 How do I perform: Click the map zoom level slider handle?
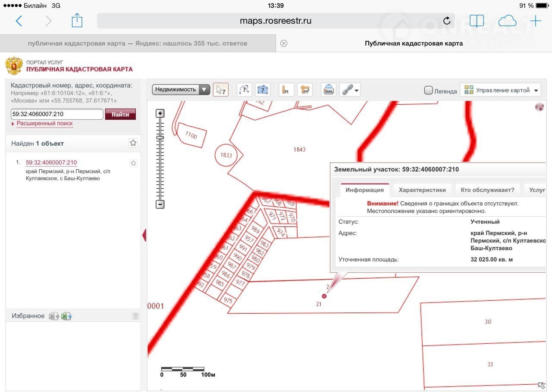click(160, 137)
